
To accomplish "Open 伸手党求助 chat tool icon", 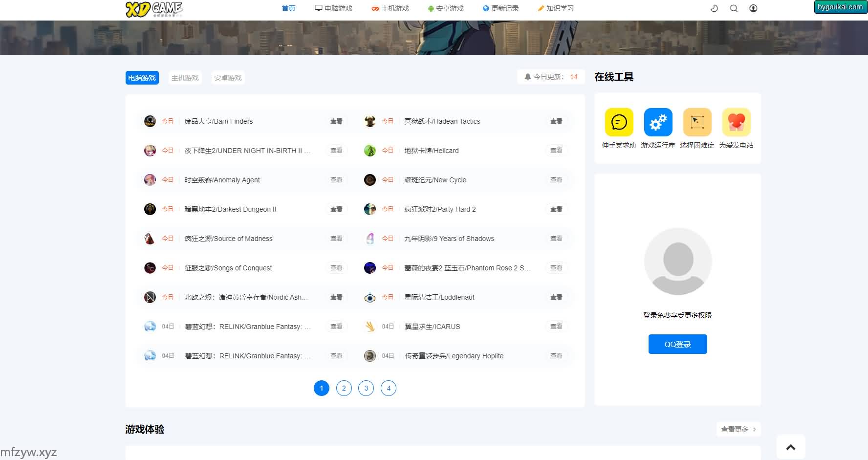I will [619, 122].
